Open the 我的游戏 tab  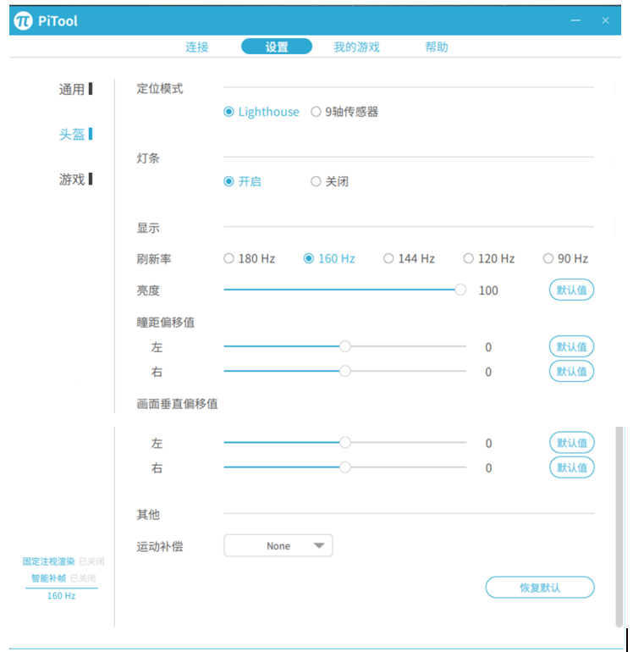pyautogui.click(x=357, y=47)
